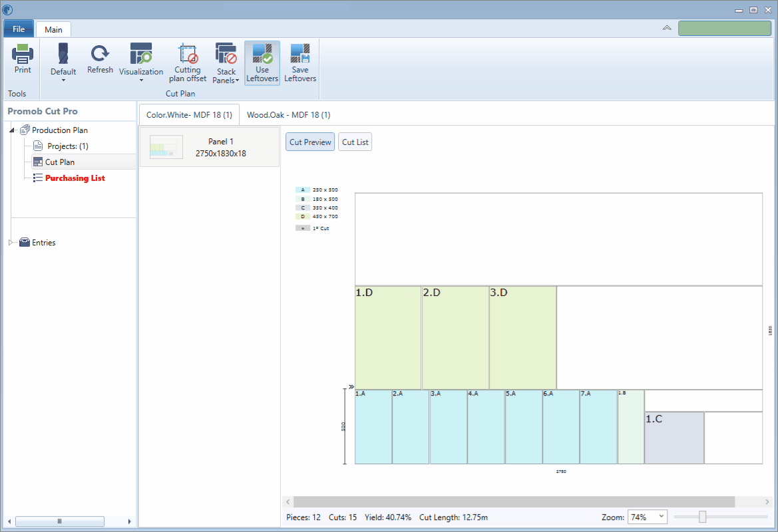Click the Stack Panels icon
This screenshot has width=778, height=532.
tap(226, 54)
